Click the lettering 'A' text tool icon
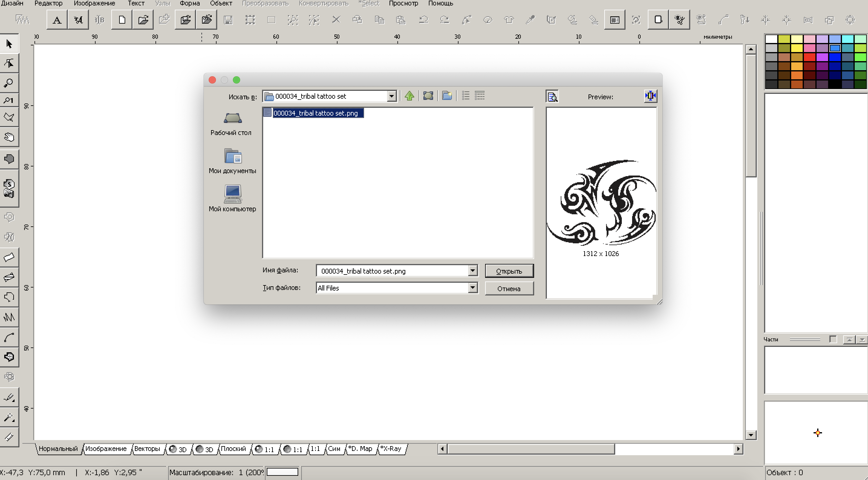 pyautogui.click(x=57, y=20)
